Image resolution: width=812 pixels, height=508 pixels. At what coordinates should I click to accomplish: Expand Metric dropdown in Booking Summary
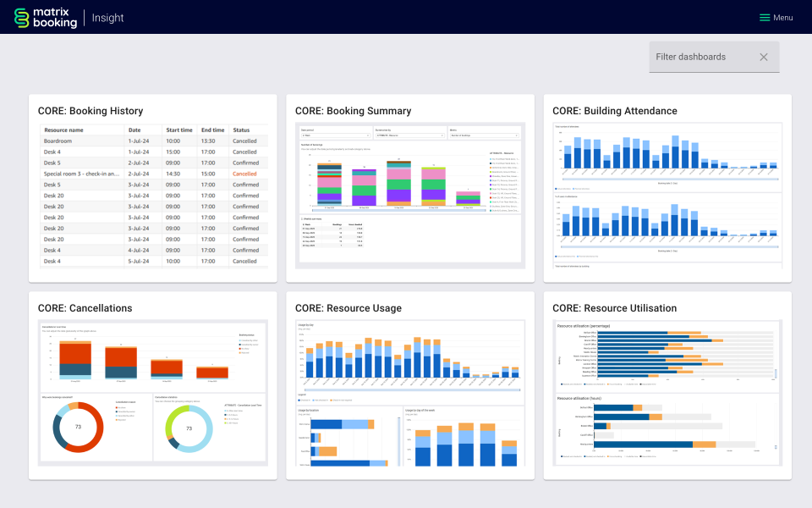pos(482,134)
